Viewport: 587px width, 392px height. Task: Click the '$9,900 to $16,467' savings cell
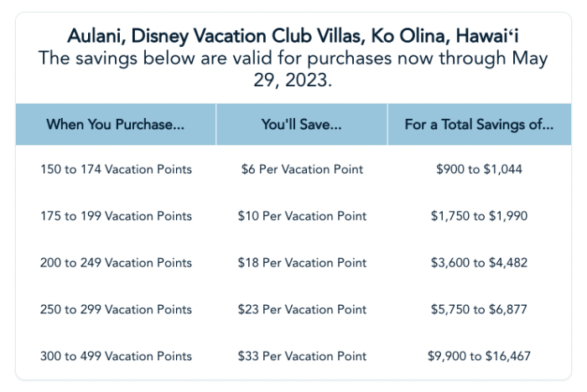point(479,357)
